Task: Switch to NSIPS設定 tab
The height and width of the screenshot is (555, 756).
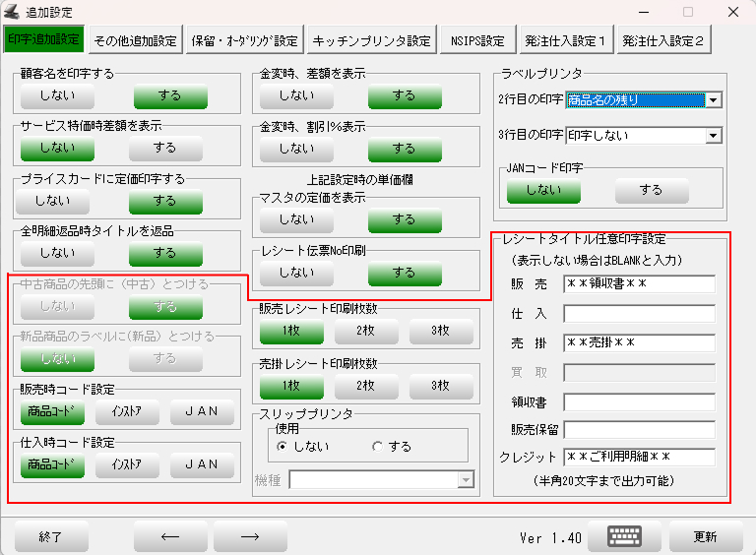Action: pyautogui.click(x=477, y=41)
